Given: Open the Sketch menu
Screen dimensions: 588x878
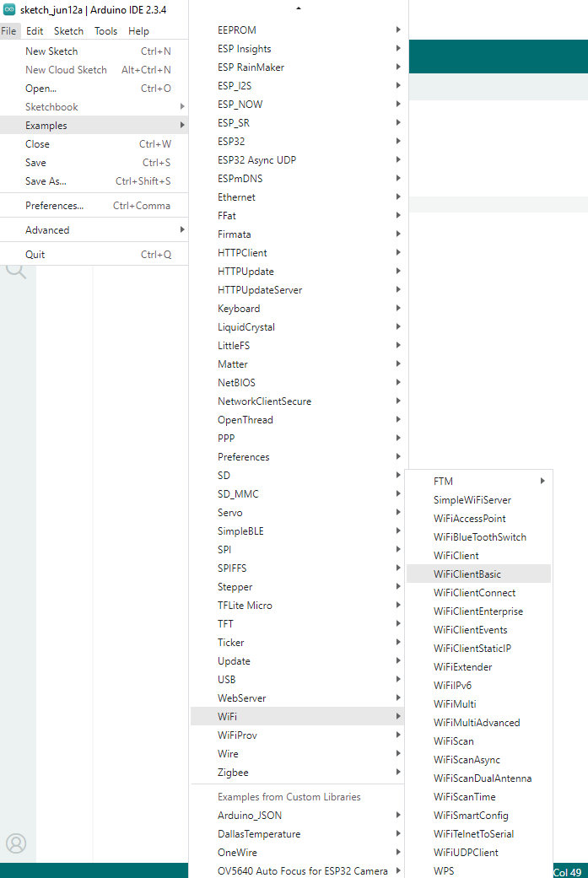Looking at the screenshot, I should (x=68, y=31).
